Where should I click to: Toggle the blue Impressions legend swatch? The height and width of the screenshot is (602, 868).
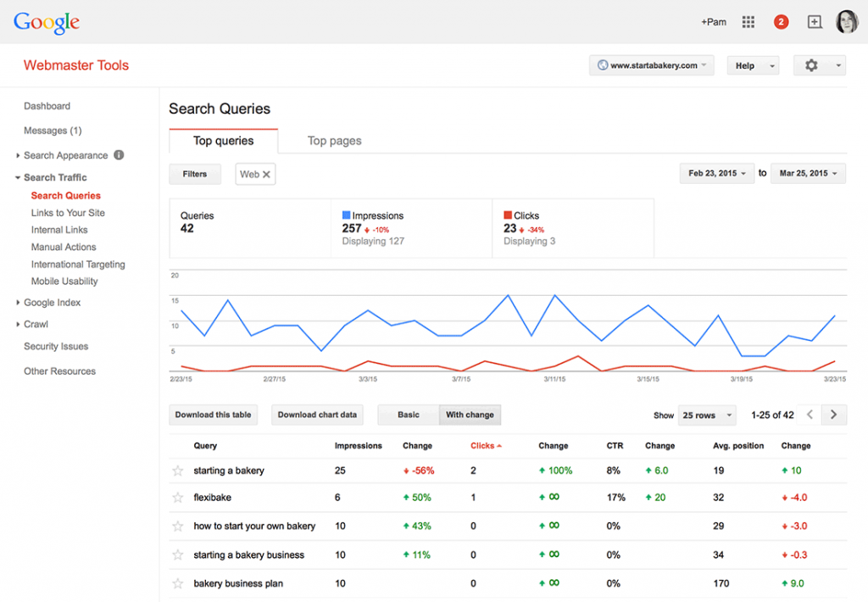346,215
